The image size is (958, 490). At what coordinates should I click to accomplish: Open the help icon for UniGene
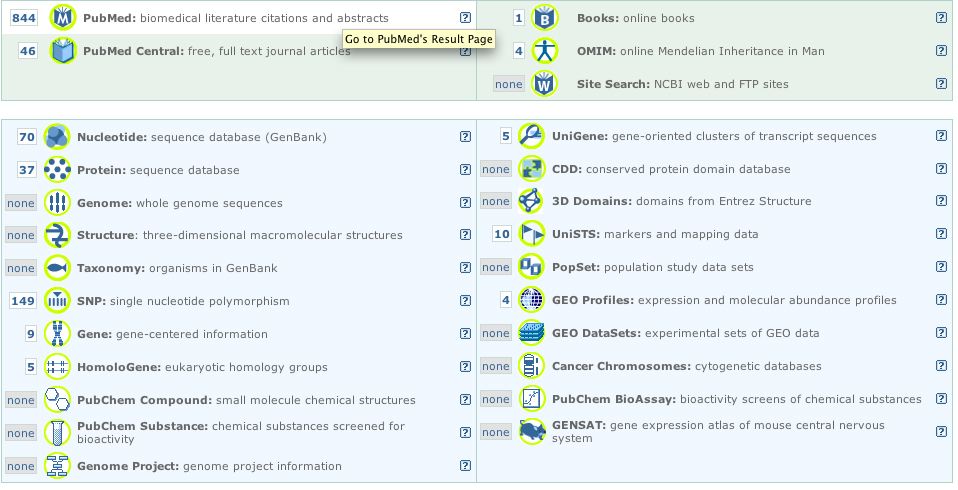point(942,136)
